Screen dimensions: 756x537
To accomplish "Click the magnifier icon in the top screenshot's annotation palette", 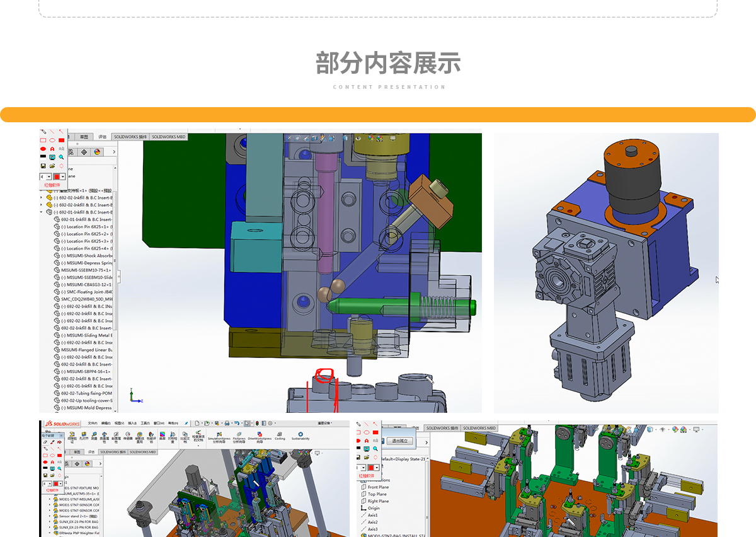I will tap(61, 157).
